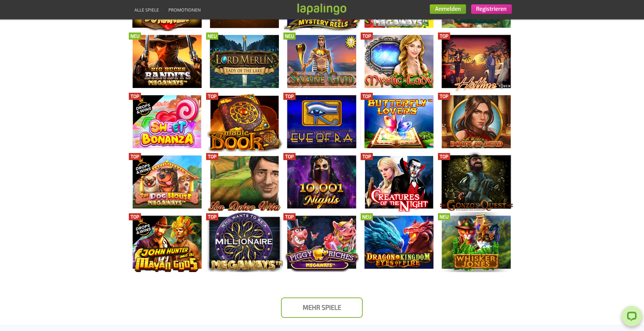Open Whisker Jones game tile

476,242
